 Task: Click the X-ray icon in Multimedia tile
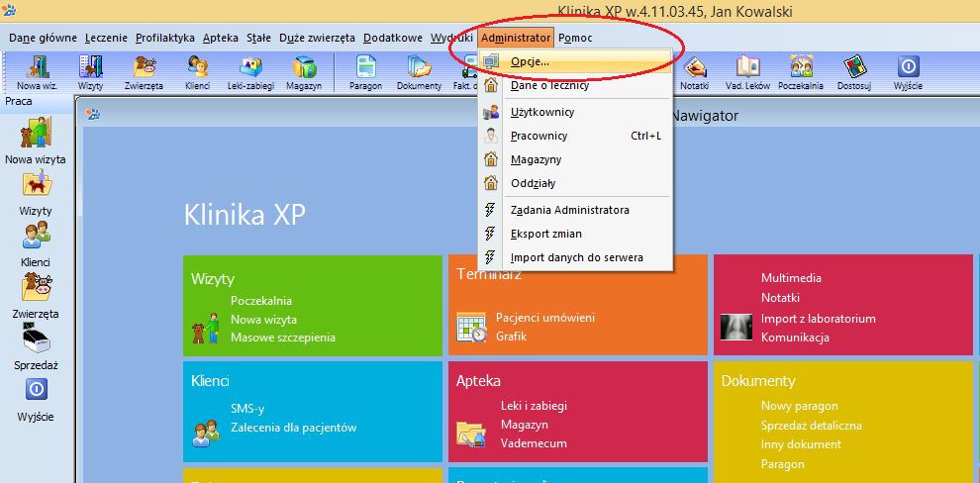pos(736,327)
